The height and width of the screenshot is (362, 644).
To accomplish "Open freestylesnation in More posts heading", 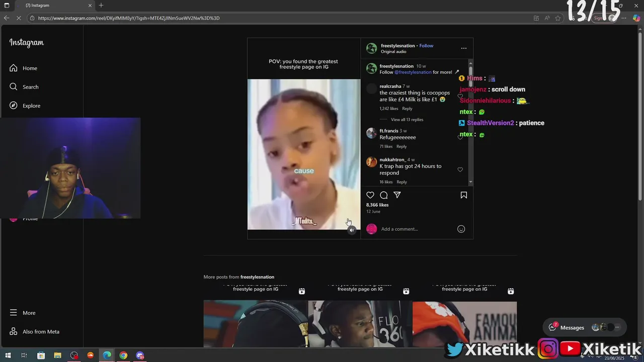I will (x=257, y=277).
